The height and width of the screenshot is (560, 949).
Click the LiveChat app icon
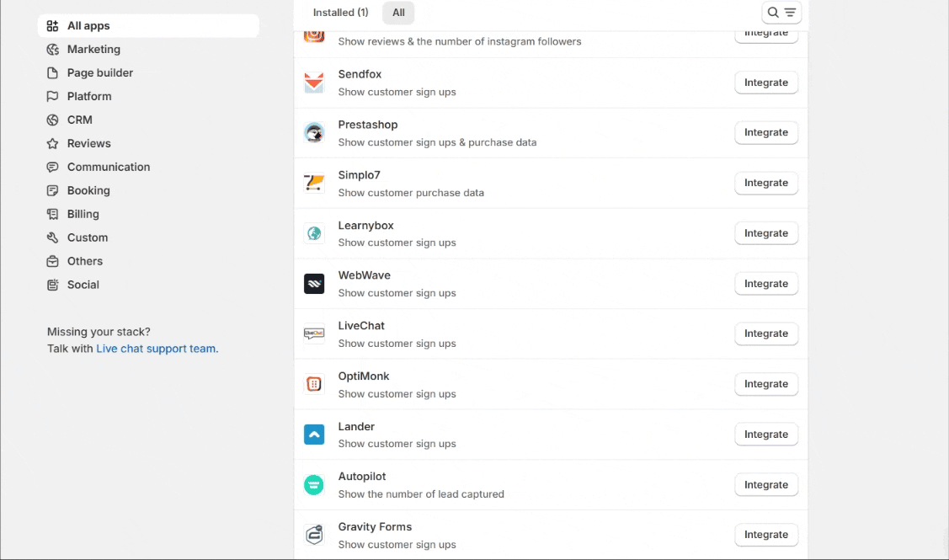(314, 333)
